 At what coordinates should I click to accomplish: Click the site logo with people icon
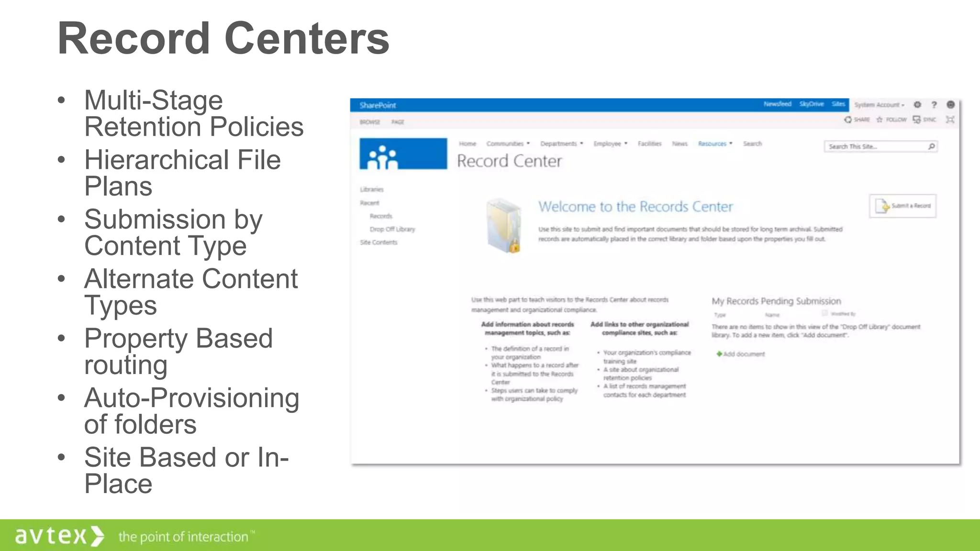coord(403,154)
